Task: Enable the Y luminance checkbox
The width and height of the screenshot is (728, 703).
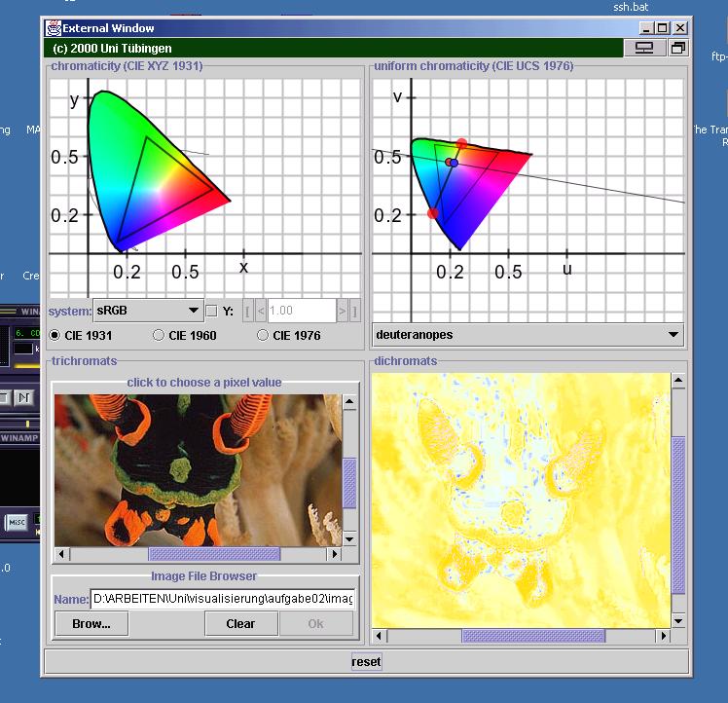Action: (x=211, y=312)
